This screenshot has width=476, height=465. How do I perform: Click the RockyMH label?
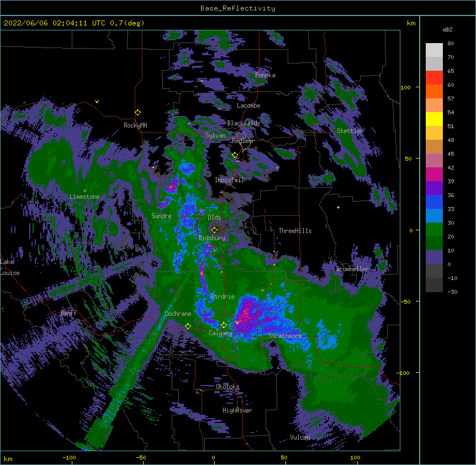135,125
